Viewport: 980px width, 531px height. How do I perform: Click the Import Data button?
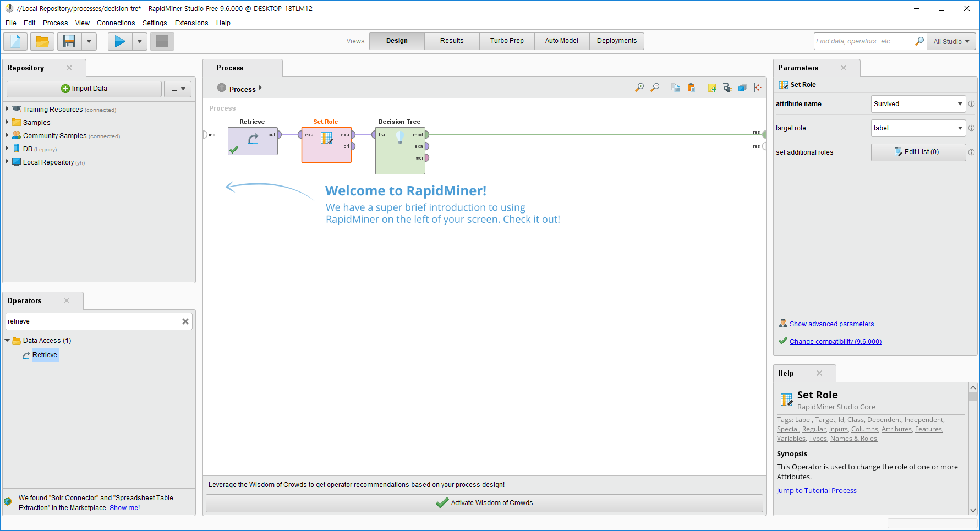click(x=84, y=89)
